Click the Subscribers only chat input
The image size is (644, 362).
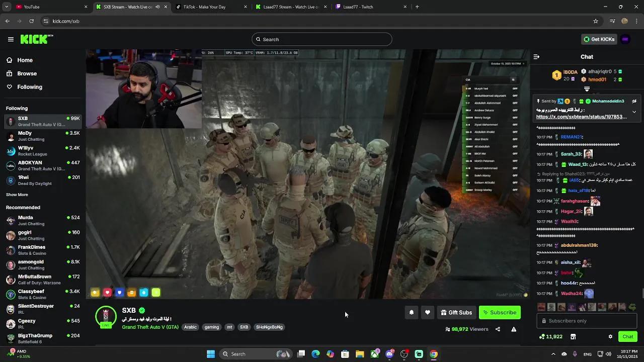(x=587, y=321)
